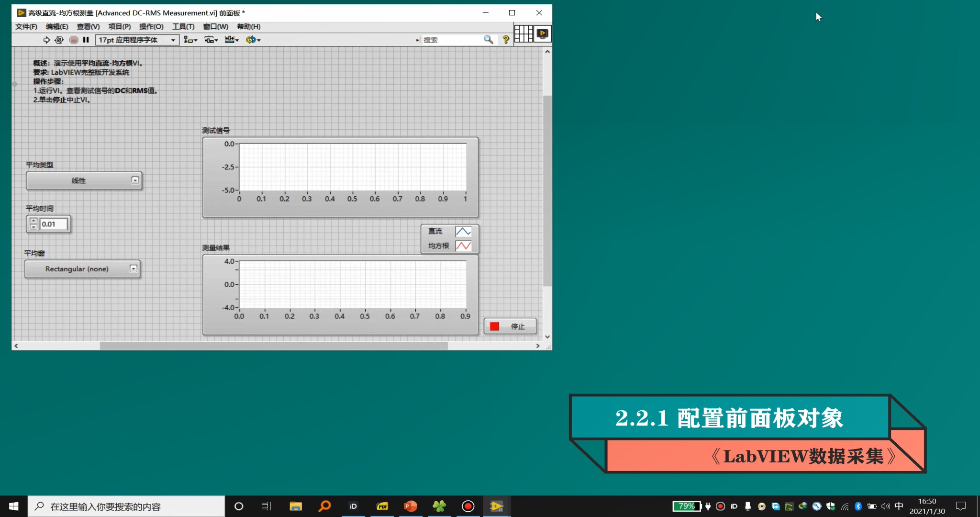Open Resize Objects toolbar menu
The image size is (980, 517).
tap(232, 40)
